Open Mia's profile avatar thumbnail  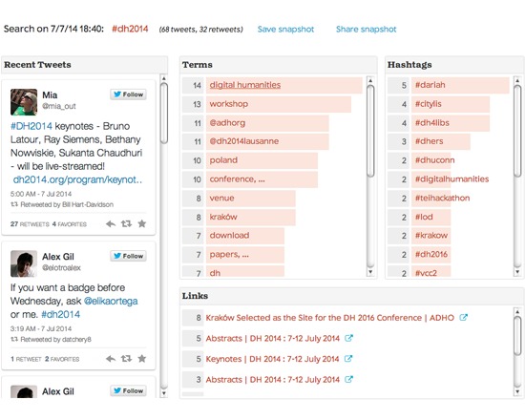point(24,102)
